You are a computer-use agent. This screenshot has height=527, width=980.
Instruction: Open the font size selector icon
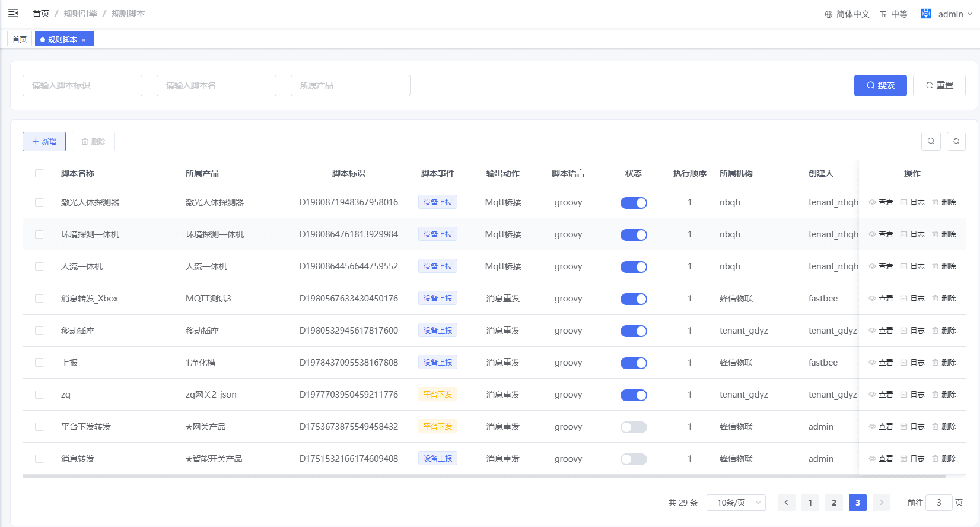883,14
